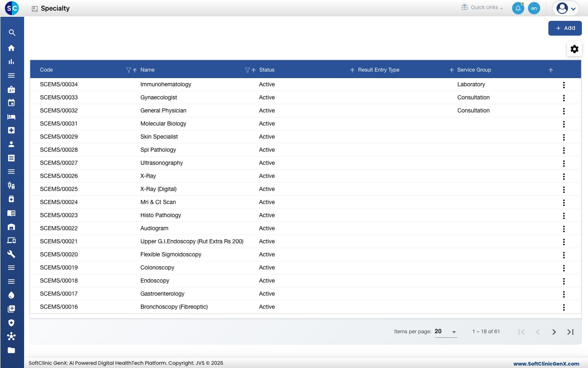588x368 pixels.
Task: Open the hub network icon in sidebar
Action: pyautogui.click(x=11, y=336)
